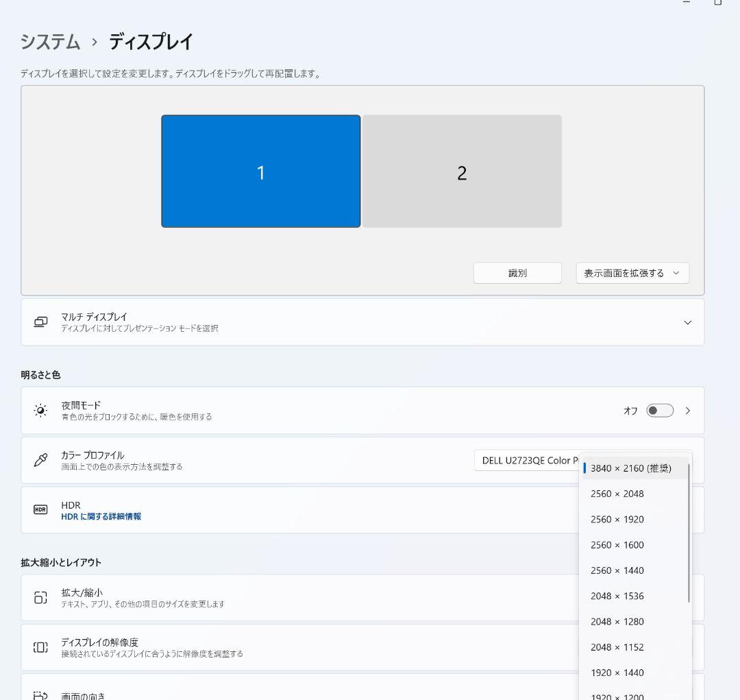This screenshot has height=700, width=740.
Task: Click the 拡大/縮小 scaling icon
Action: 40,596
